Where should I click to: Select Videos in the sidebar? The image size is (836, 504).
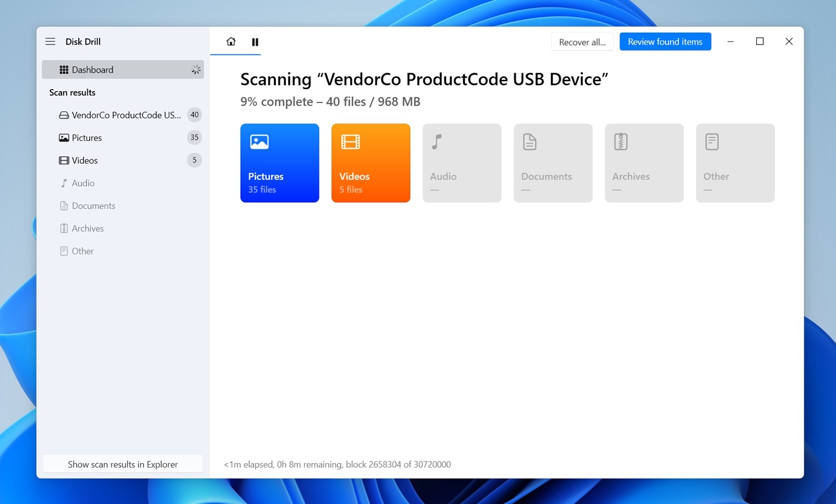[x=123, y=160]
